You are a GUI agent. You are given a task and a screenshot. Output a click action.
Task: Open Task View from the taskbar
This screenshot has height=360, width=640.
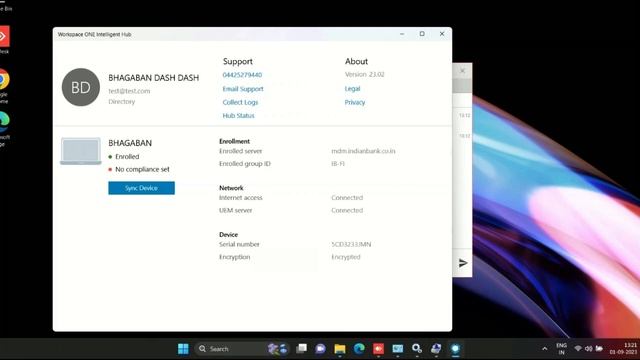[x=301, y=349]
